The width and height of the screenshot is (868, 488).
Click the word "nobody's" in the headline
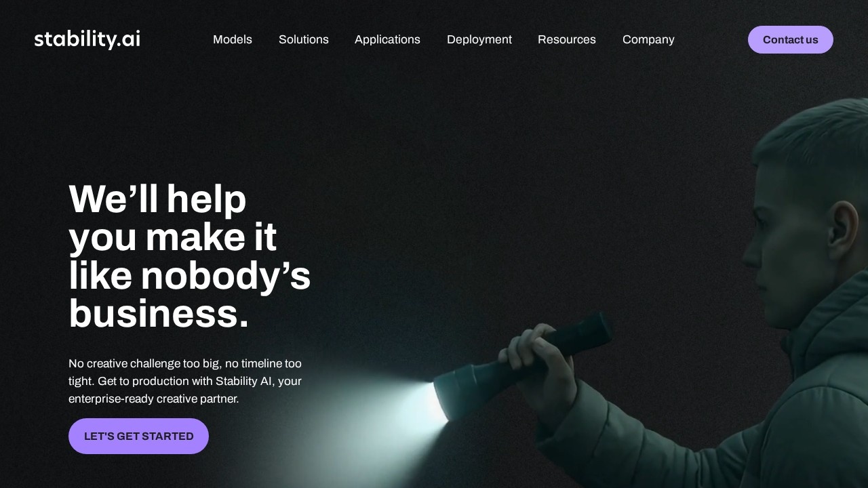point(226,277)
